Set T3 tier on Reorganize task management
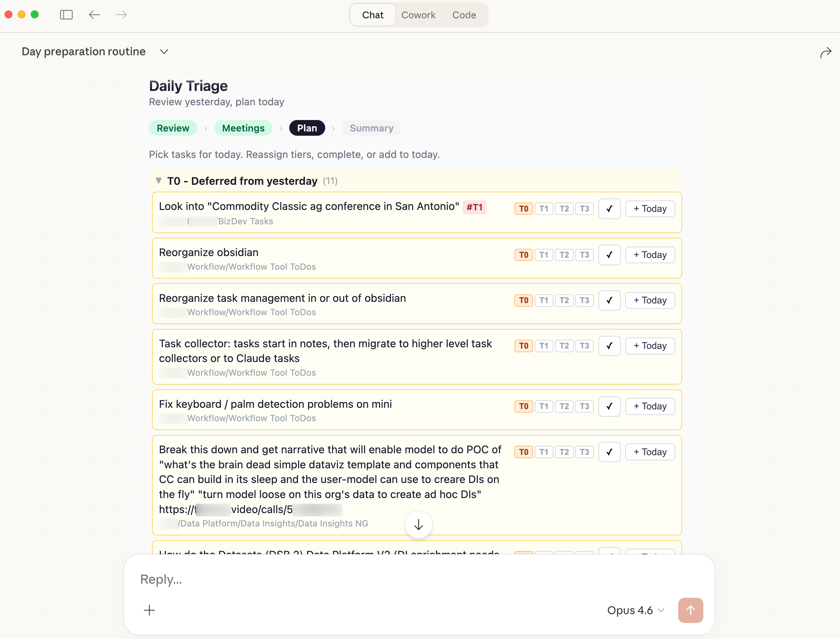840x639 pixels. (x=584, y=301)
